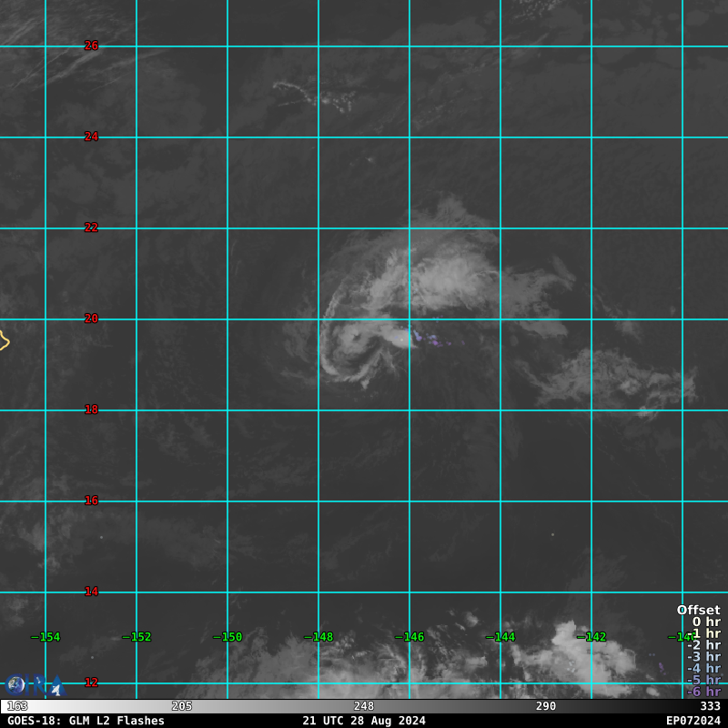Click the 'GOES-18: GLM L2 Flashes' title

click(x=86, y=721)
